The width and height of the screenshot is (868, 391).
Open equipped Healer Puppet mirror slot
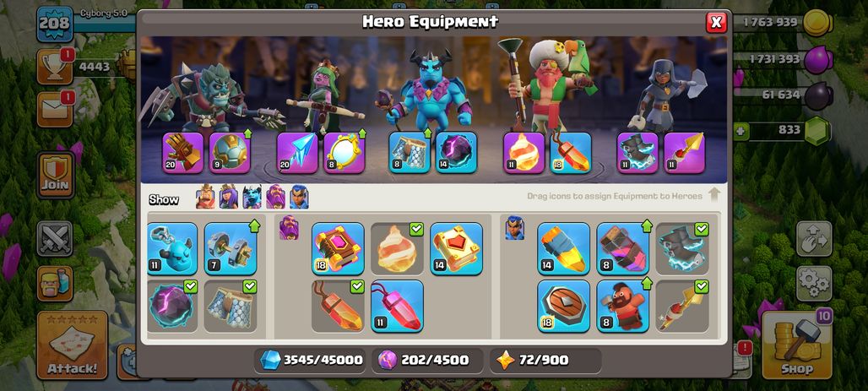(344, 153)
